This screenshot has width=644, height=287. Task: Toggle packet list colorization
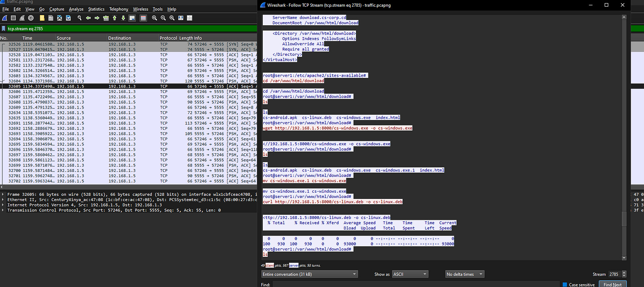143,18
